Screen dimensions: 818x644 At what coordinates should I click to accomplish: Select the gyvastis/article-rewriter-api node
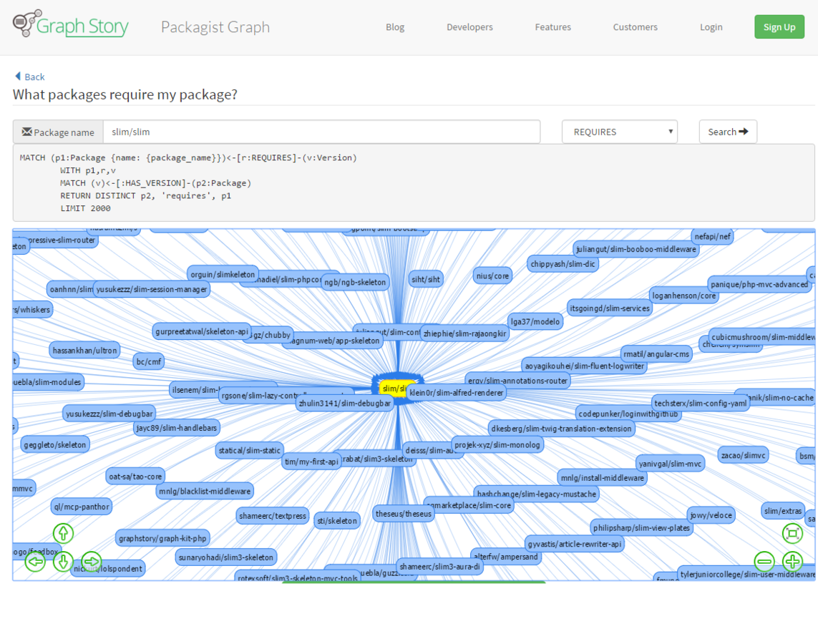click(575, 544)
